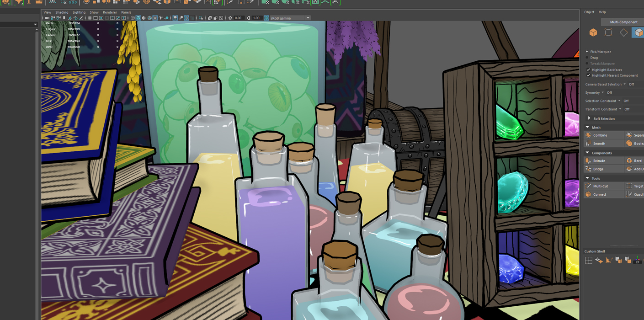Click the Smooth button
644x320 pixels.
click(x=599, y=144)
